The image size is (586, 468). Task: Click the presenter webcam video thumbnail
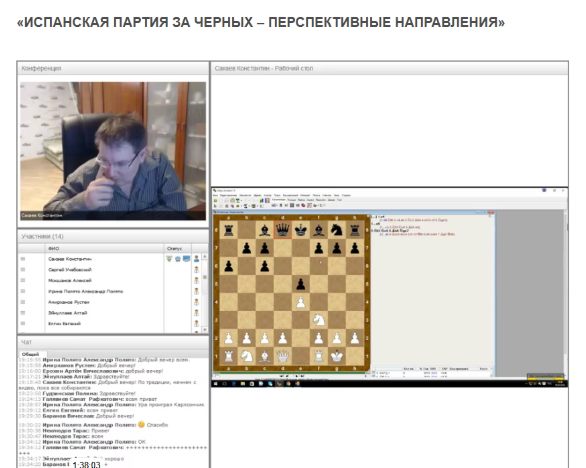[113, 151]
